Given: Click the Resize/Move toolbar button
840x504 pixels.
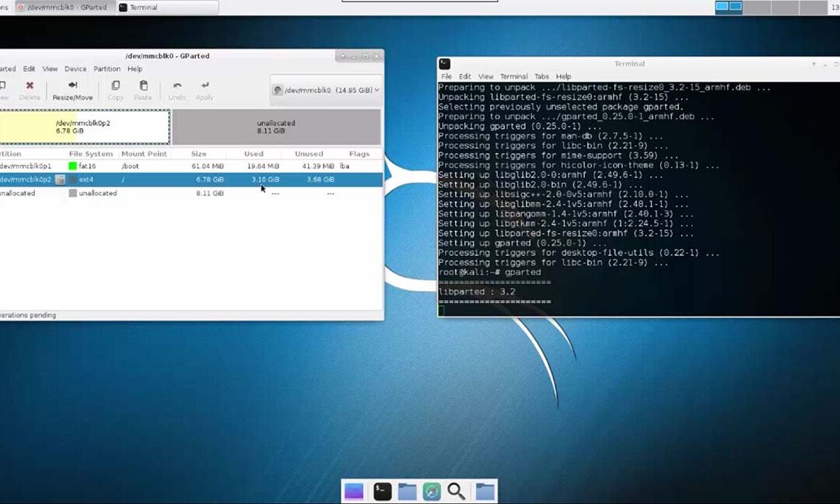Looking at the screenshot, I should [72, 90].
